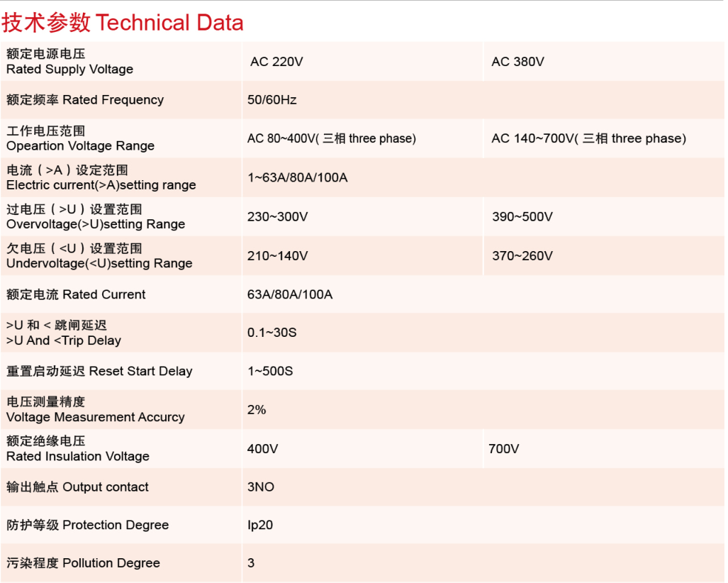Viewport: 728px width, 583px height.
Task: Select the AC 220V cell
Action: point(276,62)
